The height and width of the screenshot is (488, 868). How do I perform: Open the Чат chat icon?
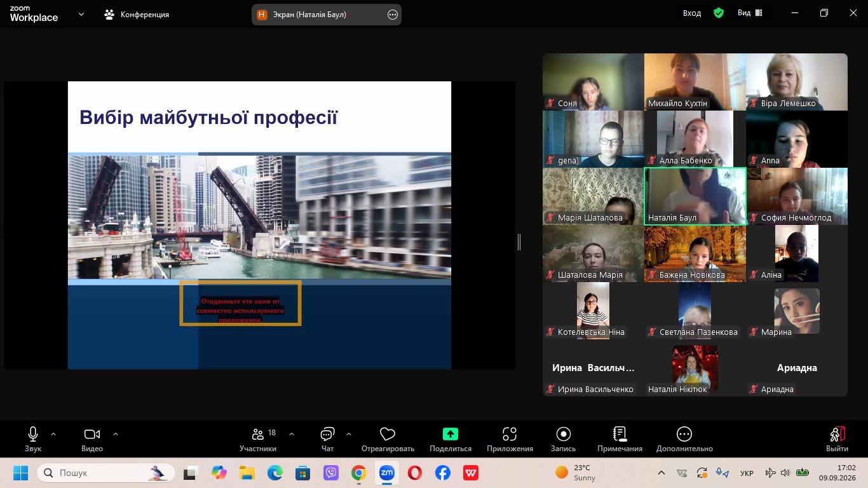327,434
